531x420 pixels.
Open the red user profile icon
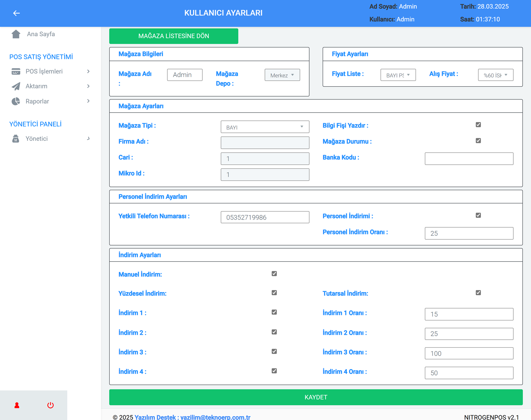(17, 405)
